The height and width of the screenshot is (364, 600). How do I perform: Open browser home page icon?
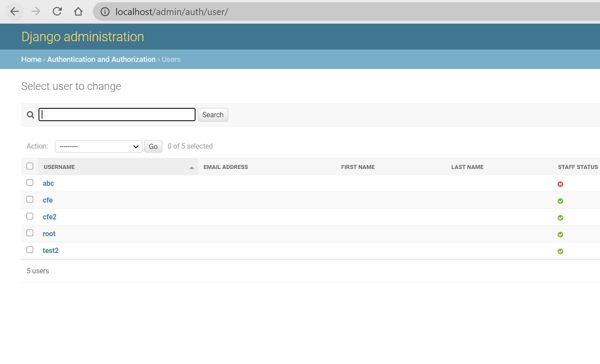pos(78,11)
